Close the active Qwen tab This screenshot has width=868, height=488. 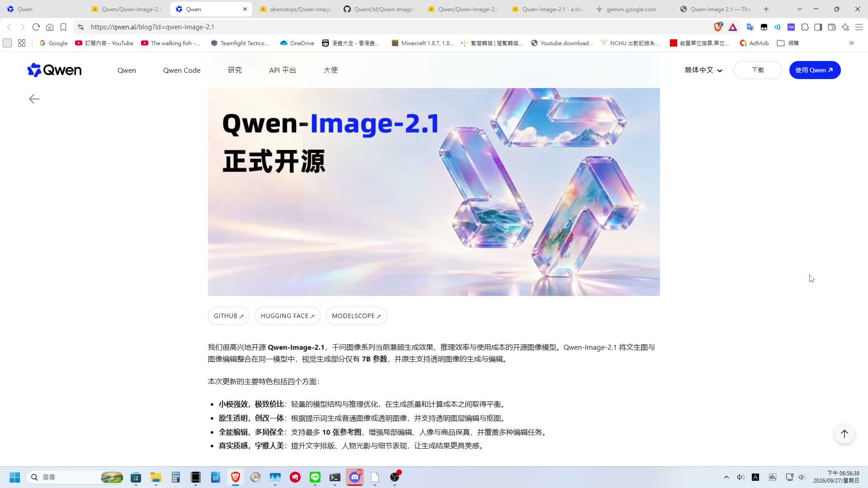245,9
